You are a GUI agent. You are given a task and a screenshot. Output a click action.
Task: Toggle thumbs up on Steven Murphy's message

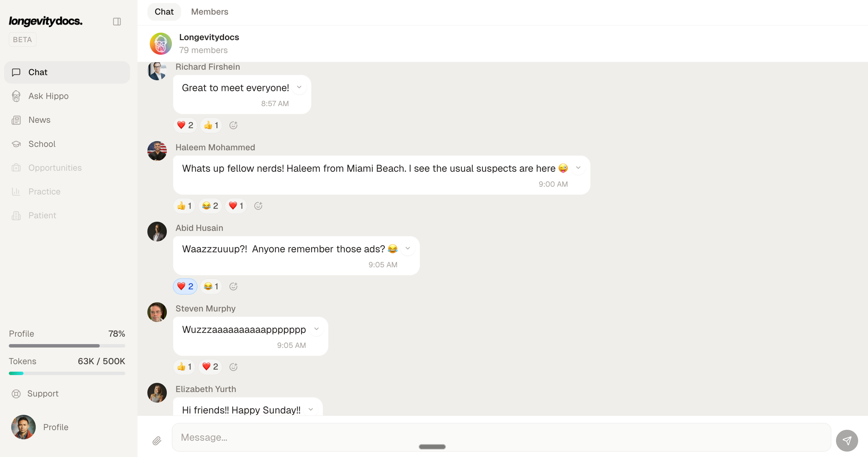point(184,367)
